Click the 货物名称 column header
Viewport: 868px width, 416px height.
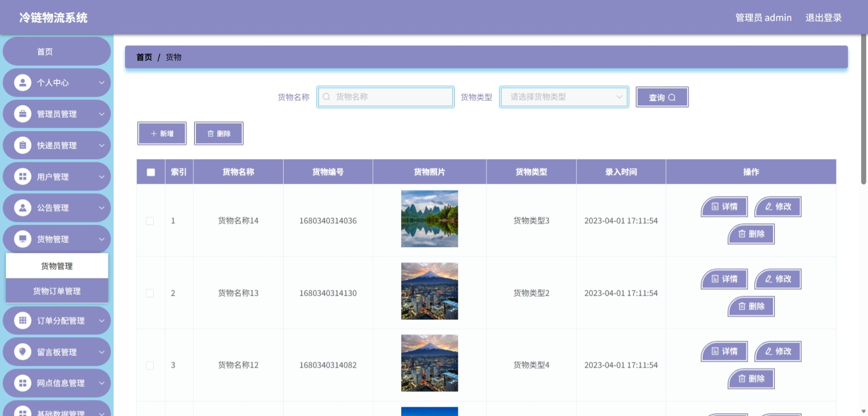[238, 172]
